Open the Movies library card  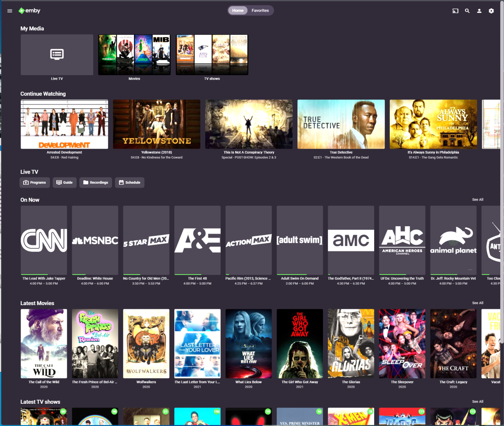(134, 55)
